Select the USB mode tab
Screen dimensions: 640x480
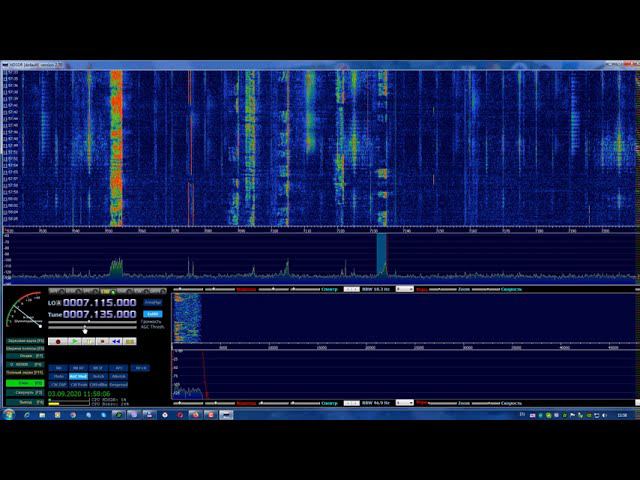124,291
